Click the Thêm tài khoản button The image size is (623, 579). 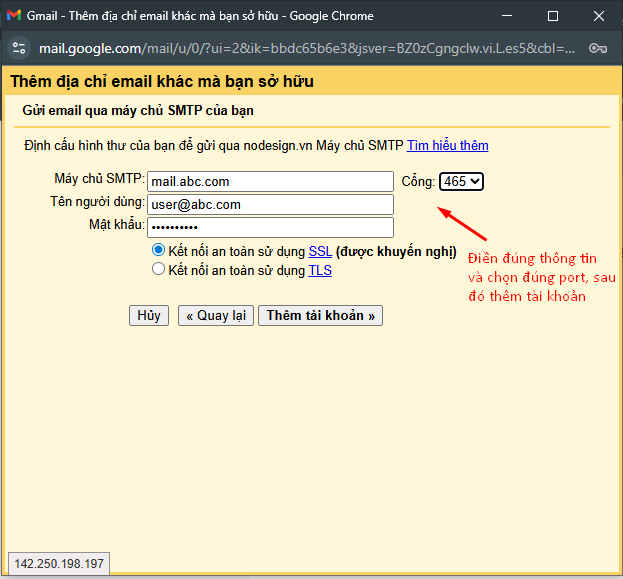320,316
